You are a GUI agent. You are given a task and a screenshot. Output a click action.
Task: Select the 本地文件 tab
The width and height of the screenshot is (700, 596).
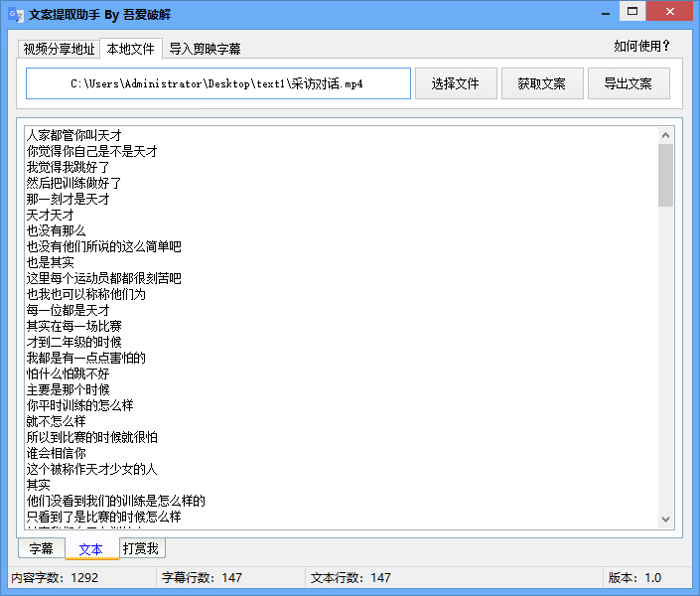(131, 49)
